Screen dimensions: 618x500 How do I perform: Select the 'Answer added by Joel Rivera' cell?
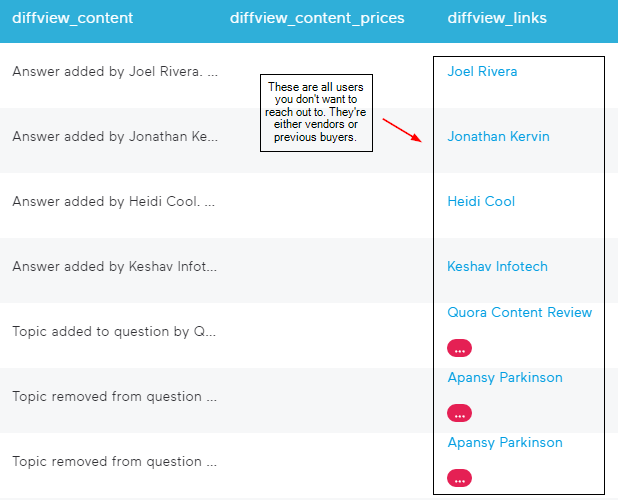114,72
